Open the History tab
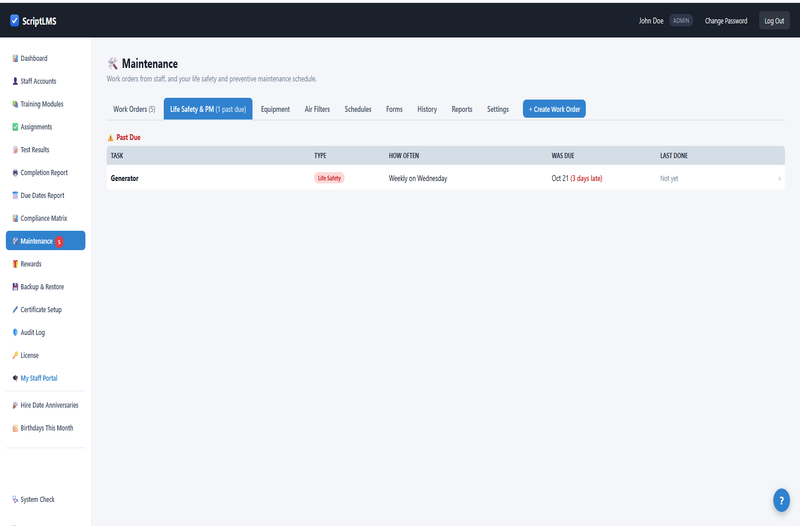 click(427, 109)
